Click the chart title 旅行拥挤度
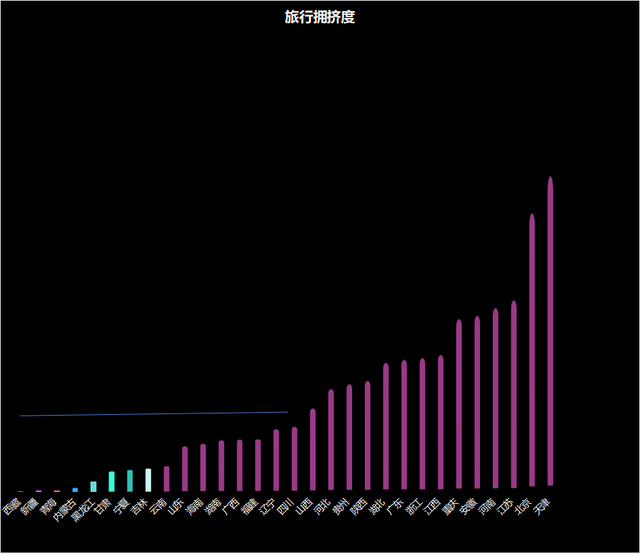Screen dimensions: 640x560 click(319, 17)
